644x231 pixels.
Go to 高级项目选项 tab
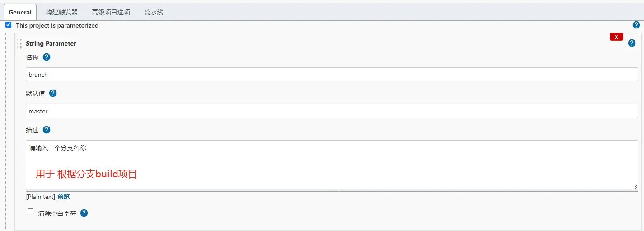111,12
